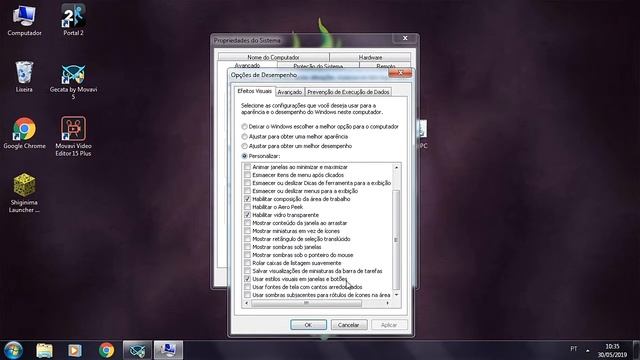This screenshot has height=360, width=640.
Task: Open Remoto tab in Propriedades do Sistema
Action: coord(385,66)
